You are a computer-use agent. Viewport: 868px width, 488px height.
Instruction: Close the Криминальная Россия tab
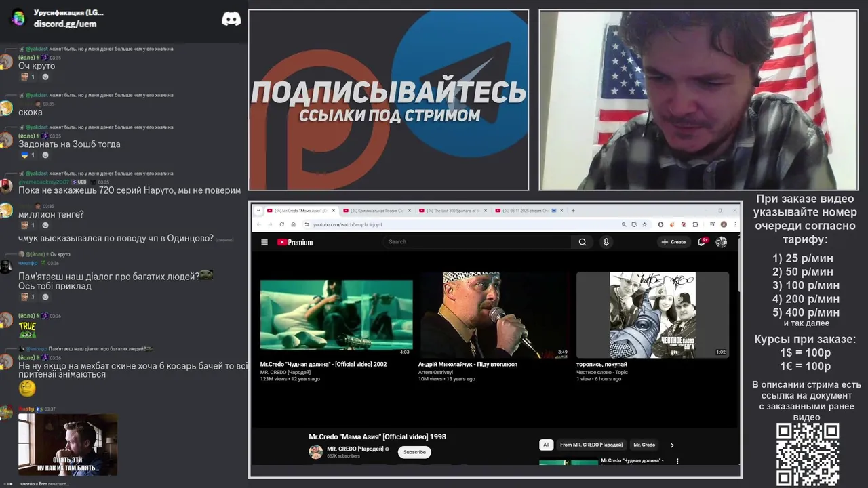coord(410,211)
